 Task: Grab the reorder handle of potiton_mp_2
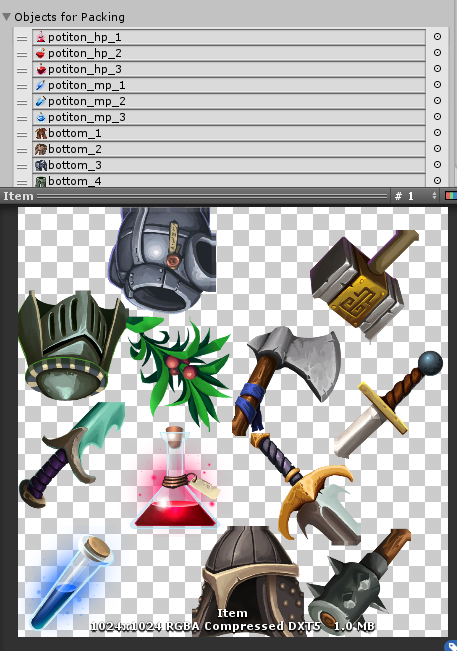point(22,103)
